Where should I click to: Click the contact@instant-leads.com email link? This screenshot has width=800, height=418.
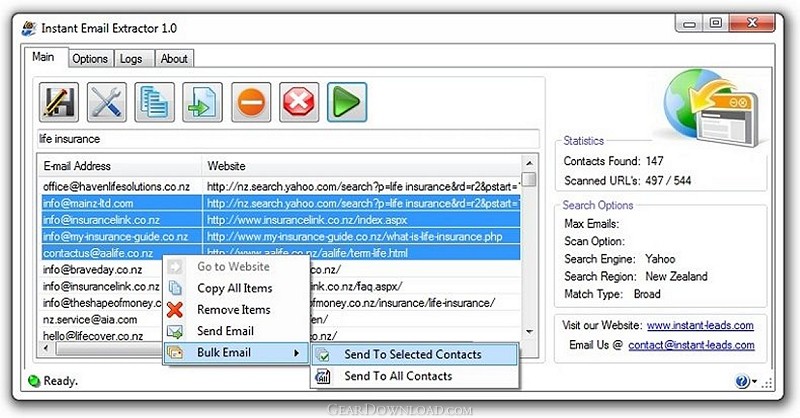691,345
